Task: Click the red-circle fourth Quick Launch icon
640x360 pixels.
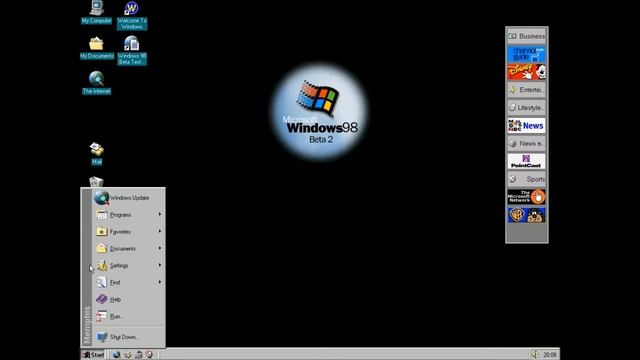Action: point(149,355)
